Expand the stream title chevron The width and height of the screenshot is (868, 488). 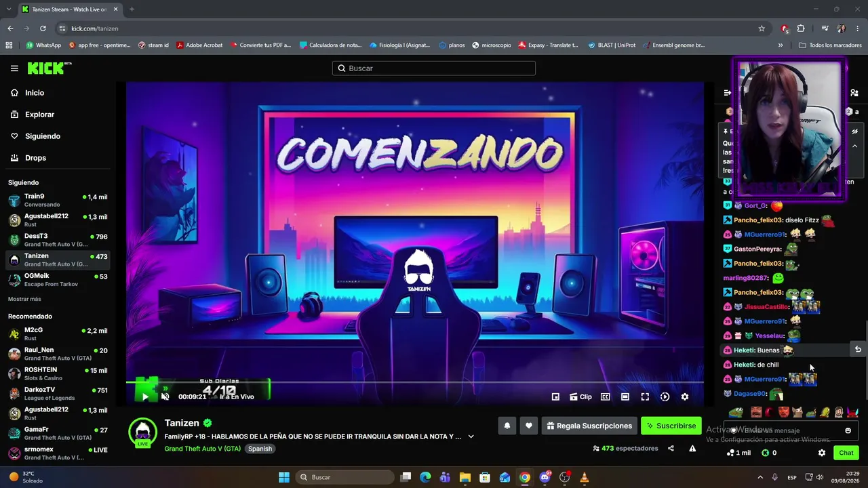click(471, 436)
